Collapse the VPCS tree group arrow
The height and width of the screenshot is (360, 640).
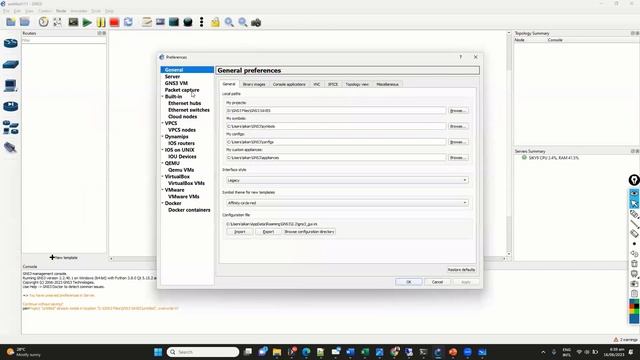click(x=162, y=123)
